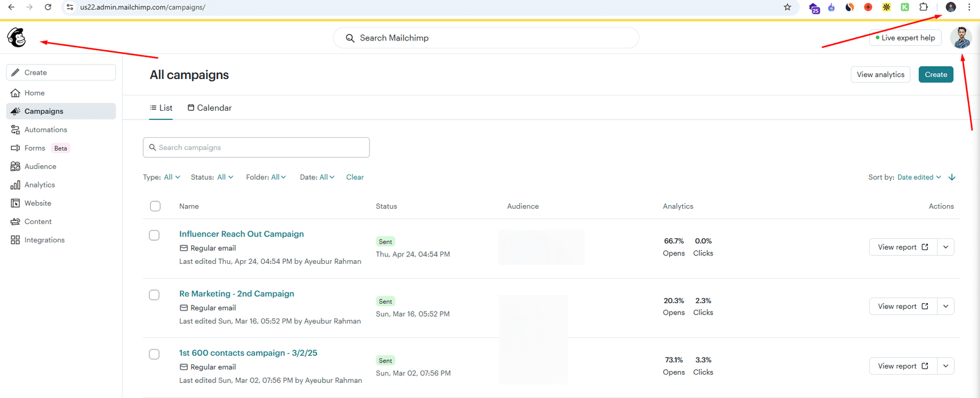The height and width of the screenshot is (398, 980).
Task: Go back with the browser back arrow
Action: [x=11, y=7]
